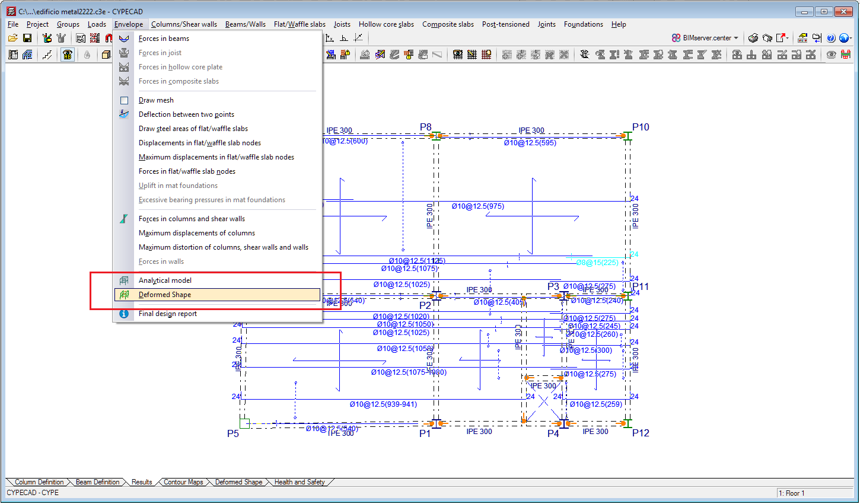Click the open file folder icon
This screenshot has width=860, height=504.
12,38
